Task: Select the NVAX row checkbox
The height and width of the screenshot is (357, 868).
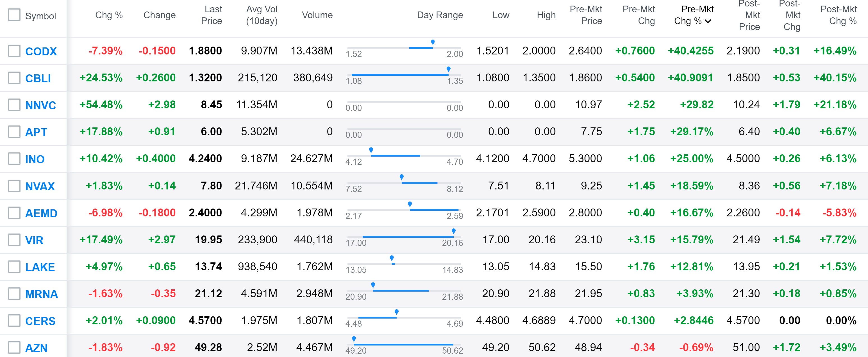Action: click(x=14, y=186)
